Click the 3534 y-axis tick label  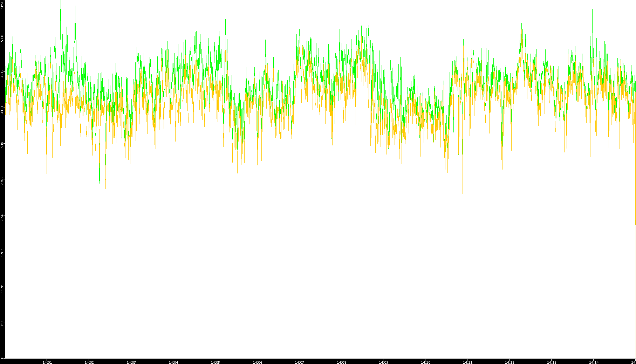click(2, 145)
